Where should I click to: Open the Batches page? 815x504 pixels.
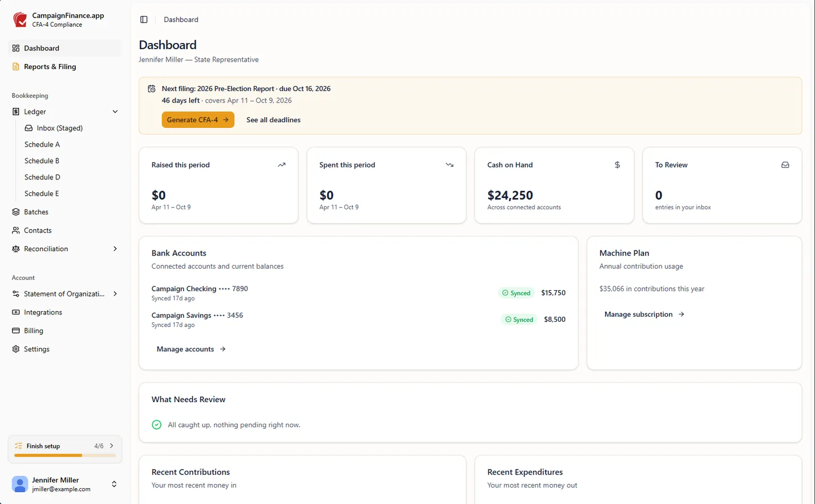tap(65, 212)
